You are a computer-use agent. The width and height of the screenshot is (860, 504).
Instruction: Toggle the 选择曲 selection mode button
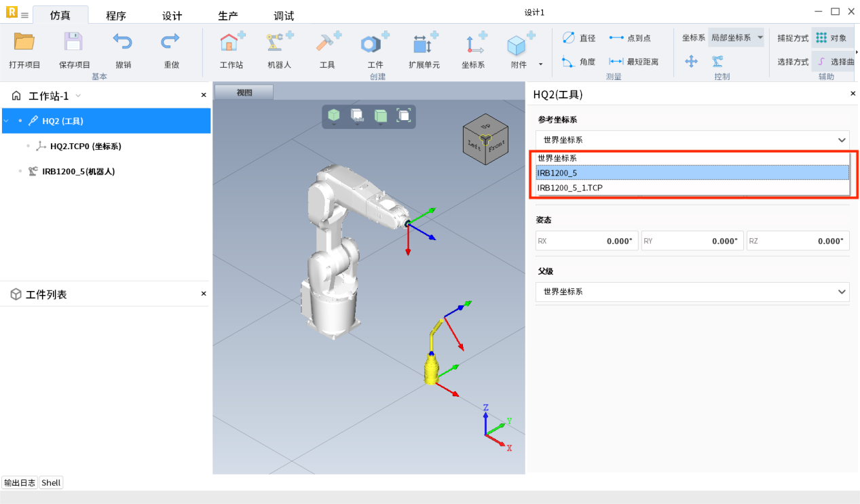833,62
